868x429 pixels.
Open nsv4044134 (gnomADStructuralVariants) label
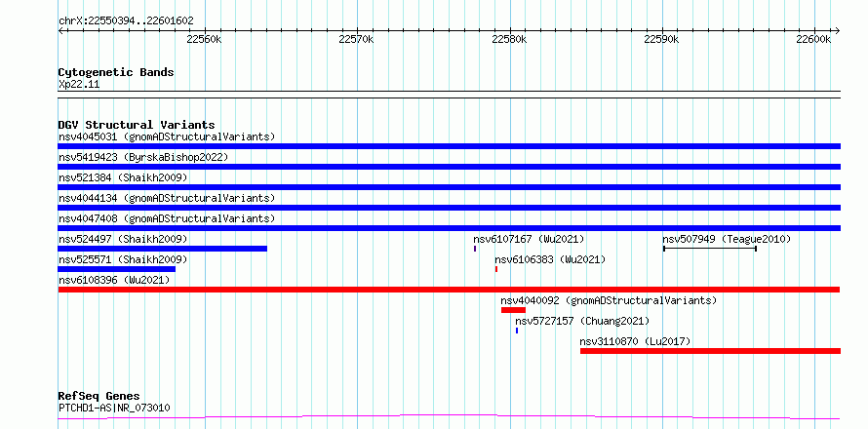167,198
